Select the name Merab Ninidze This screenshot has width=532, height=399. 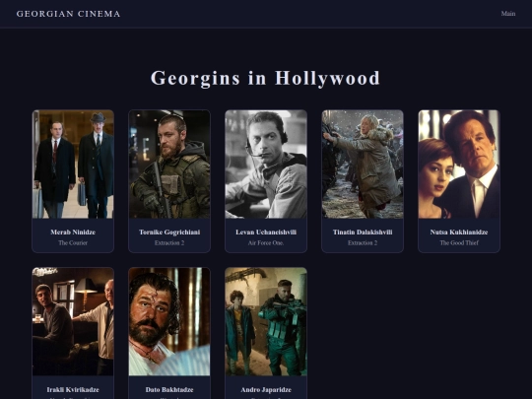tap(73, 233)
